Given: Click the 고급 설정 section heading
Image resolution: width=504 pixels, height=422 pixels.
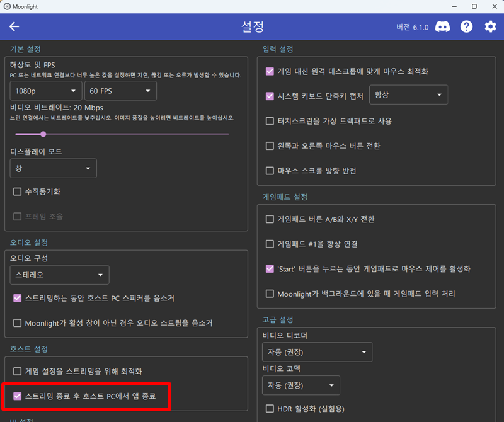Looking at the screenshot, I should click(x=278, y=320).
